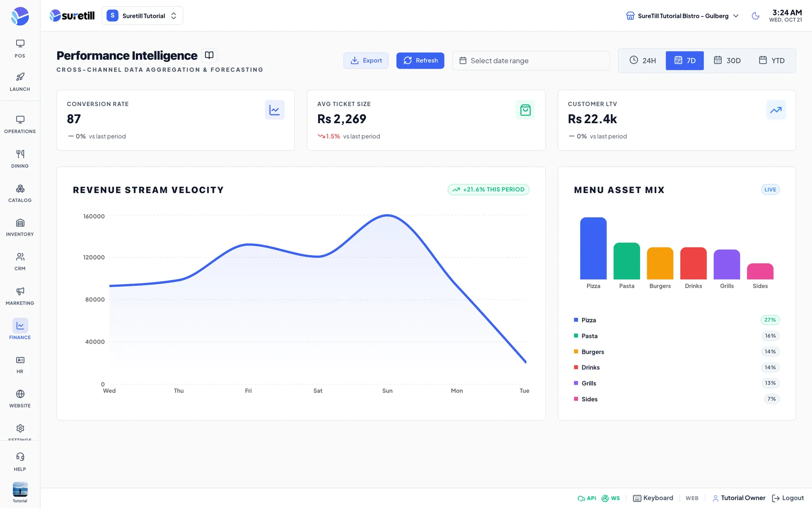Viewport: 812px width, 508px height.
Task: Toggle dark mode moon icon
Action: point(756,16)
